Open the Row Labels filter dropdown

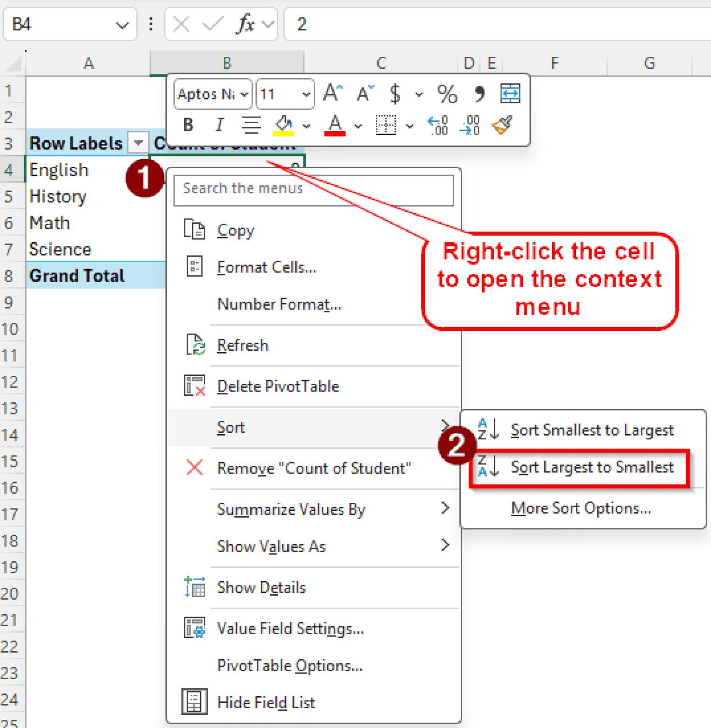tap(138, 143)
